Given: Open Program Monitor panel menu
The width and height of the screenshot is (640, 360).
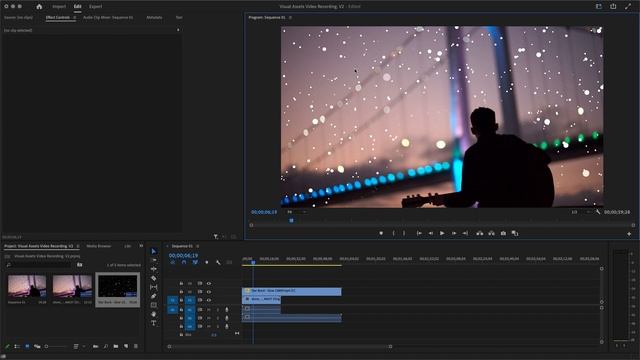Looking at the screenshot, I should click(290, 18).
